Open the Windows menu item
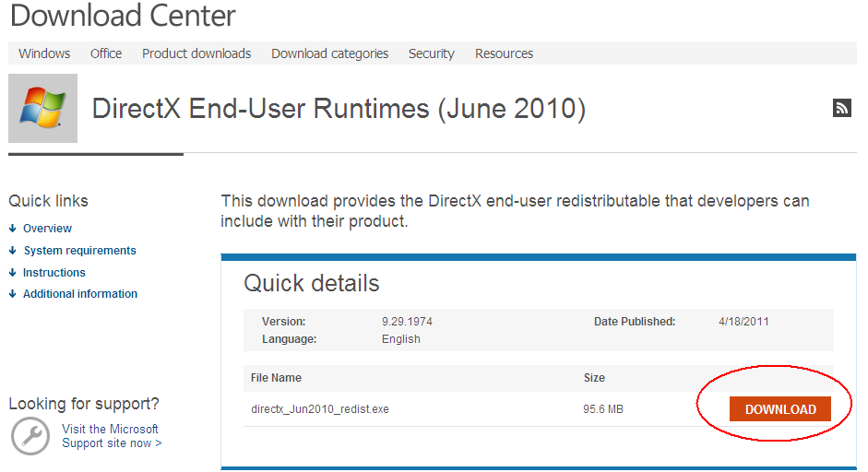Screen dimensions: 868x472 (x=44, y=53)
